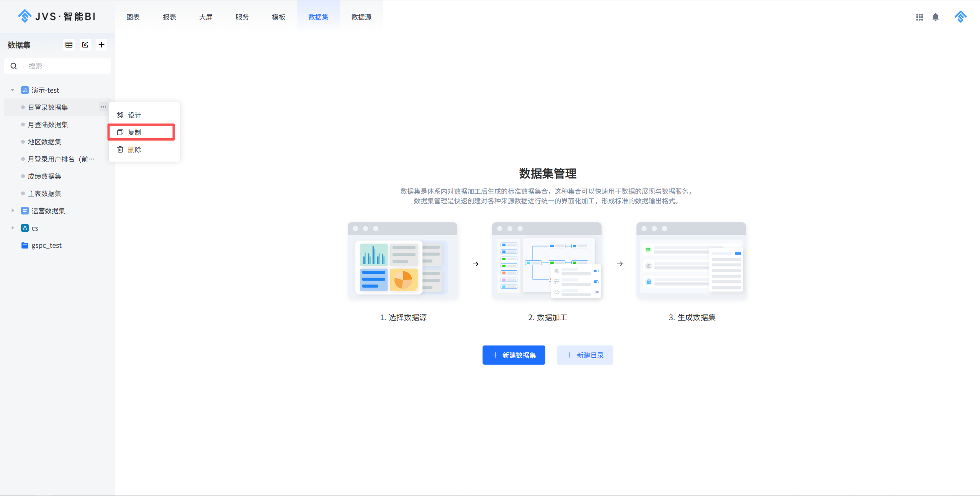Click the table view icon in sidebar header
The width and height of the screenshot is (980, 496).
(69, 45)
